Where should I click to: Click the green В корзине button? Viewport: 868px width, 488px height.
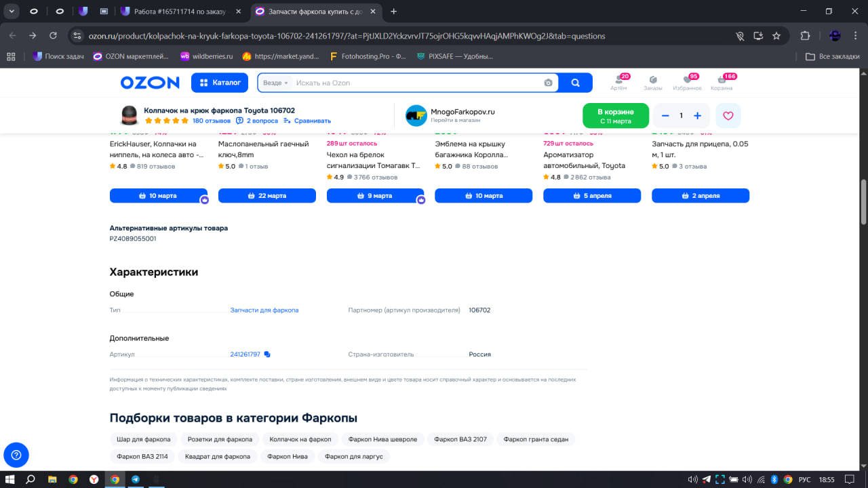(x=616, y=116)
